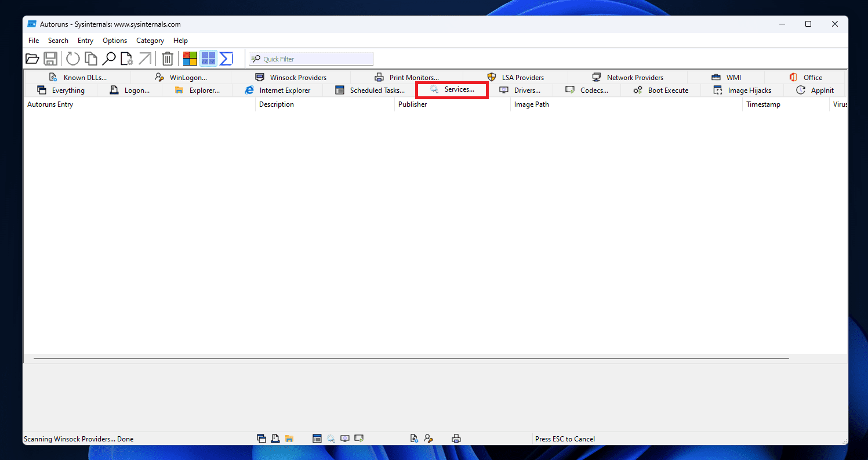The image size is (868, 460).
Task: Switch to the Office tab
Action: (x=805, y=77)
